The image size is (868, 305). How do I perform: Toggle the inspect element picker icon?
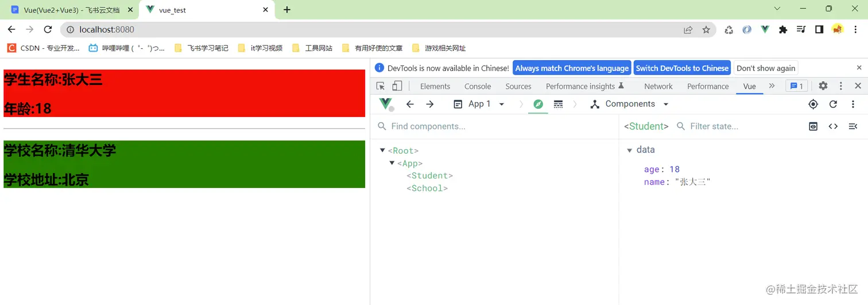pyautogui.click(x=380, y=86)
